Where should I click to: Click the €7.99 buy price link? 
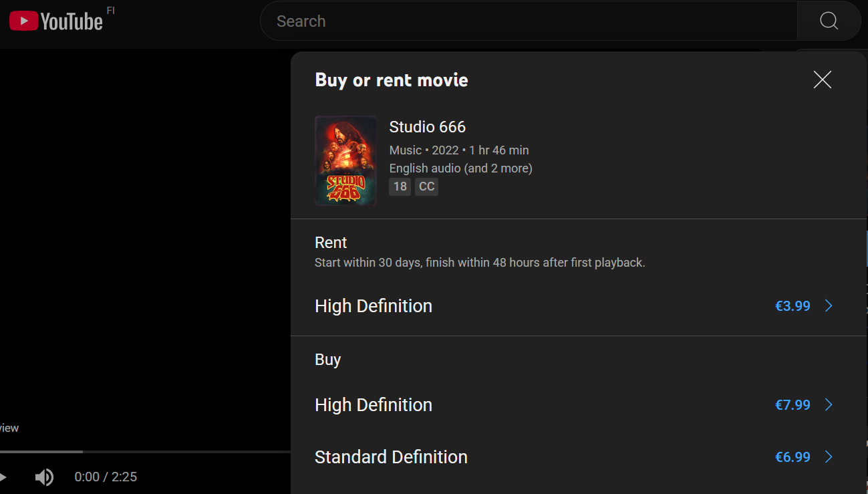tap(792, 405)
